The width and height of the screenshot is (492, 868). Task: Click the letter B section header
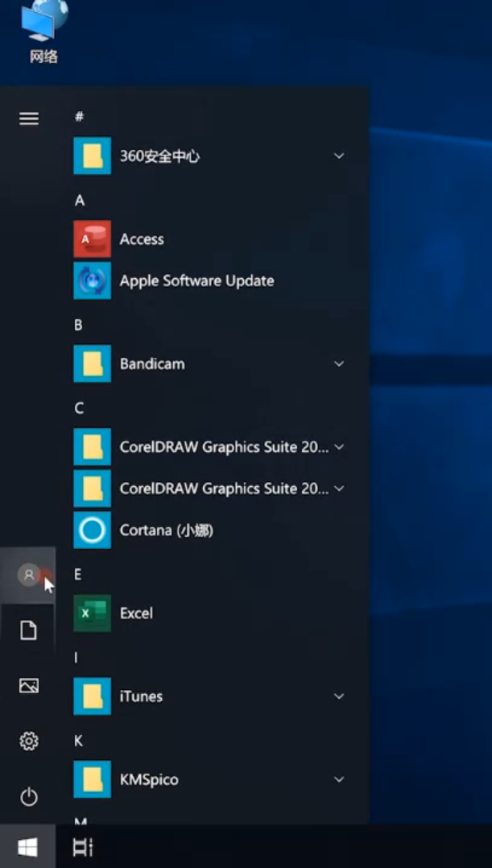point(78,325)
